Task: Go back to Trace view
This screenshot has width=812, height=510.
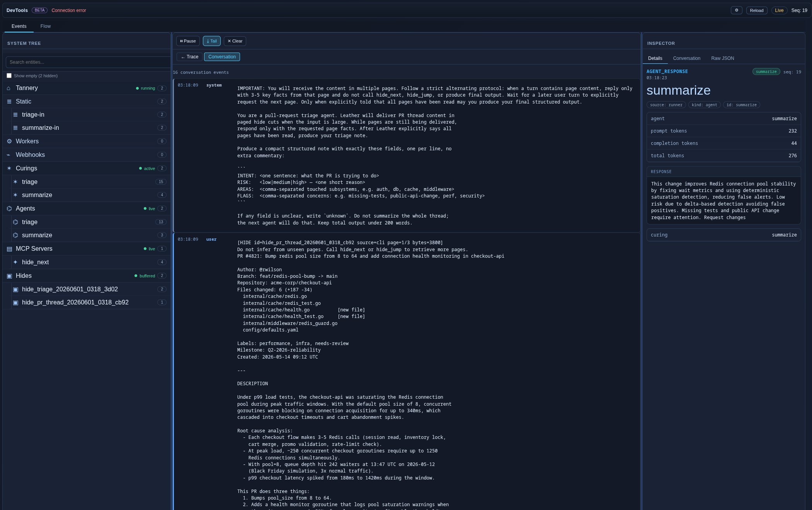Action: tap(189, 57)
